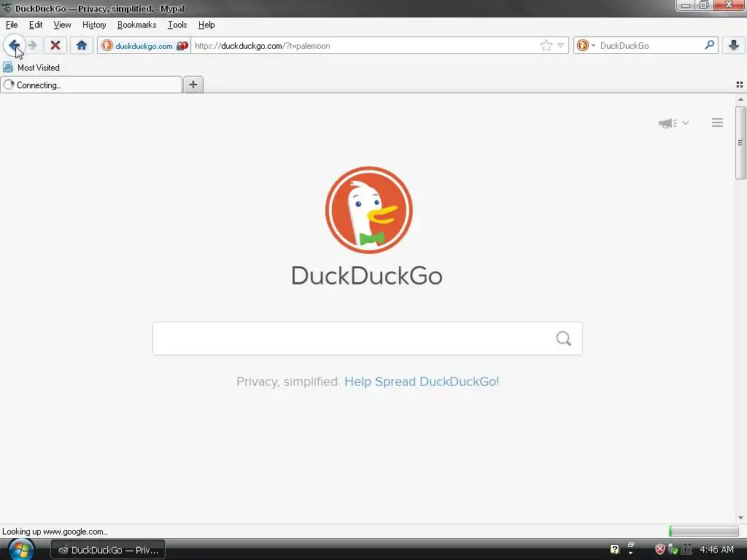Click the vertical scrollbar thumb
The width and height of the screenshot is (747, 560).
point(740,143)
